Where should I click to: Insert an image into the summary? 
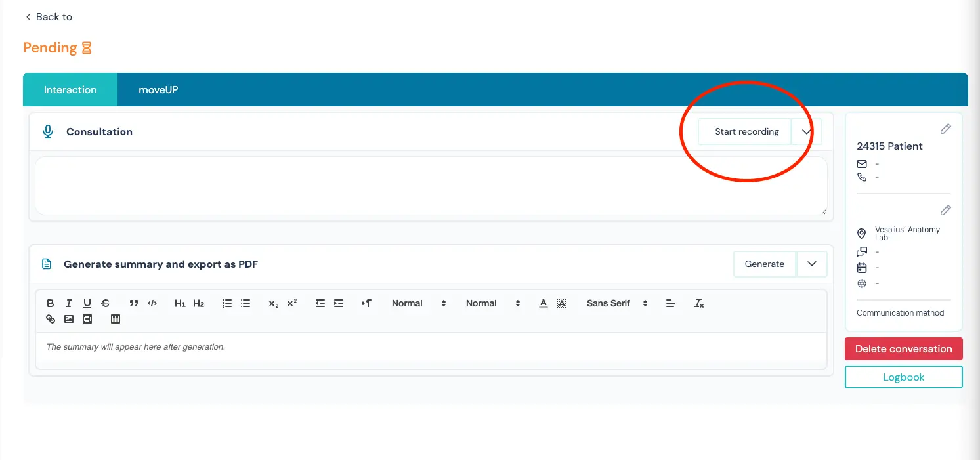69,320
